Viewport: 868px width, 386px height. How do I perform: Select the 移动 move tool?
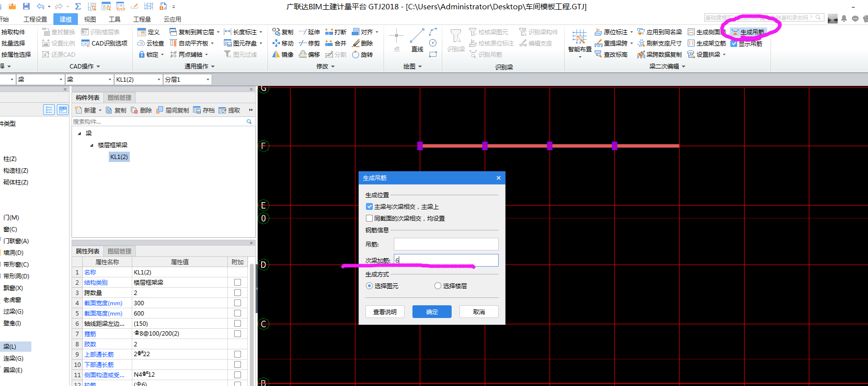283,43
